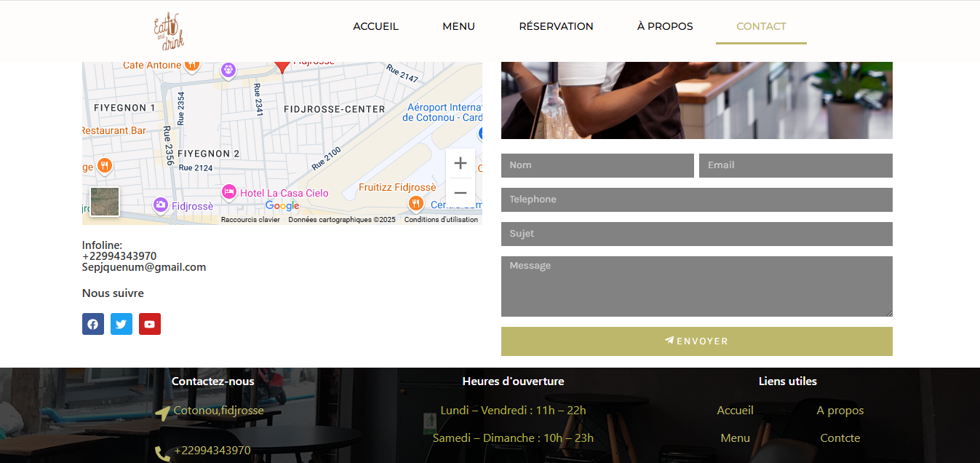Viewport: 980px width, 463px height.
Task: Click the Nous suivre heading
Action: tap(113, 293)
